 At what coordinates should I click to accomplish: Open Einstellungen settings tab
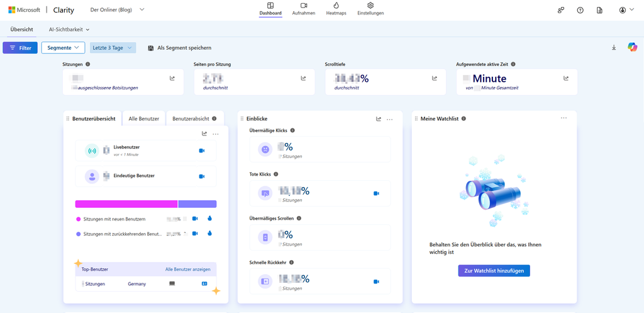pyautogui.click(x=370, y=9)
